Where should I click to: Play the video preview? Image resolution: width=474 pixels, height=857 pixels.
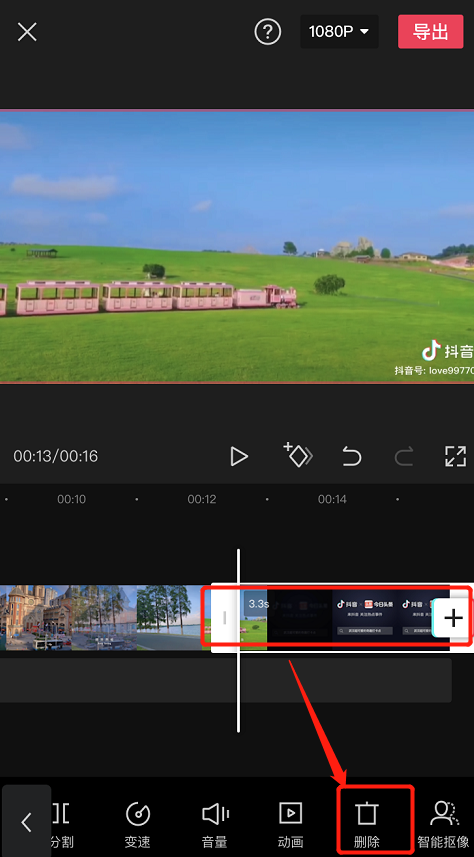tap(239, 456)
